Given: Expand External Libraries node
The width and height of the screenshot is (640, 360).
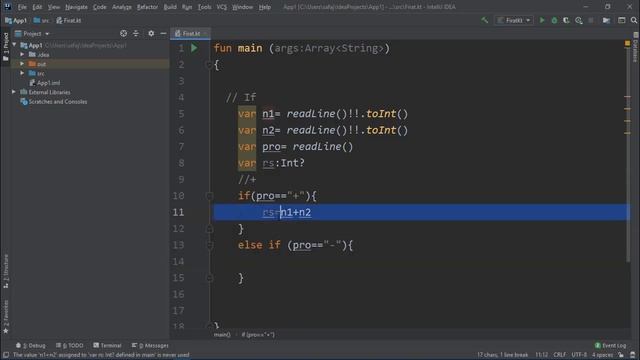Looking at the screenshot, I should click(14, 92).
